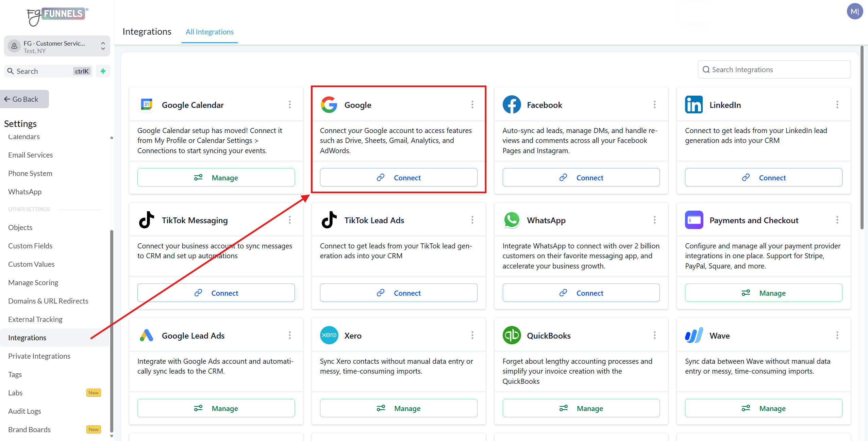
Task: Click the Go Back button
Action: point(24,99)
